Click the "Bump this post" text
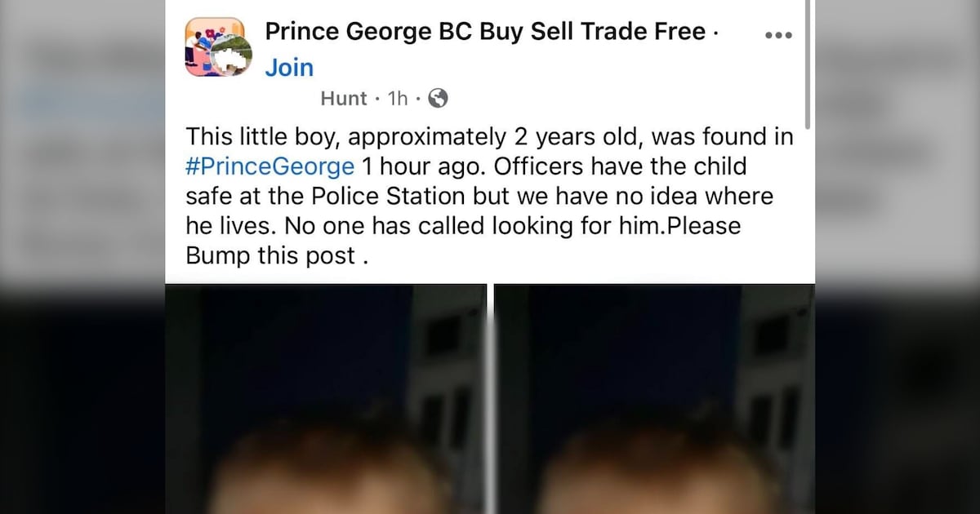 pyautogui.click(x=271, y=255)
